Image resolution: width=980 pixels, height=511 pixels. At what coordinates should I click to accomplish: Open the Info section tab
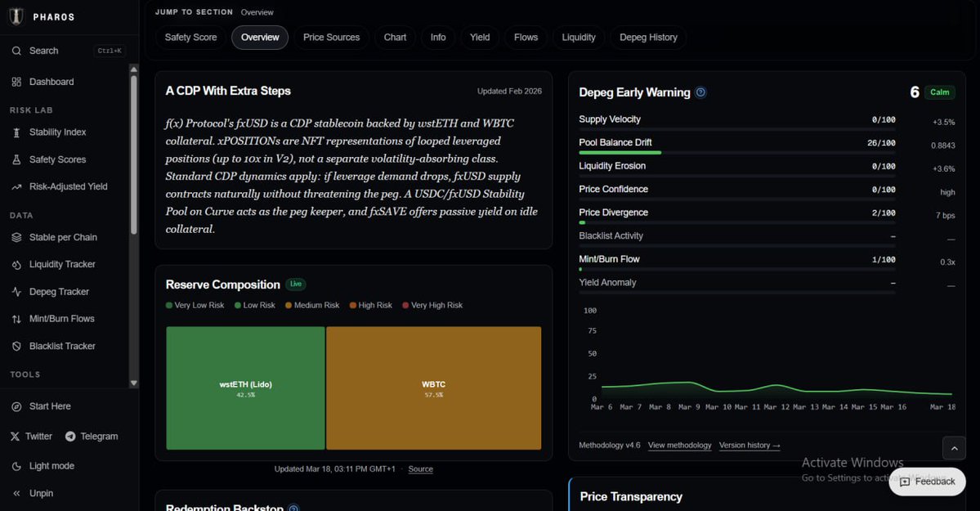(438, 38)
